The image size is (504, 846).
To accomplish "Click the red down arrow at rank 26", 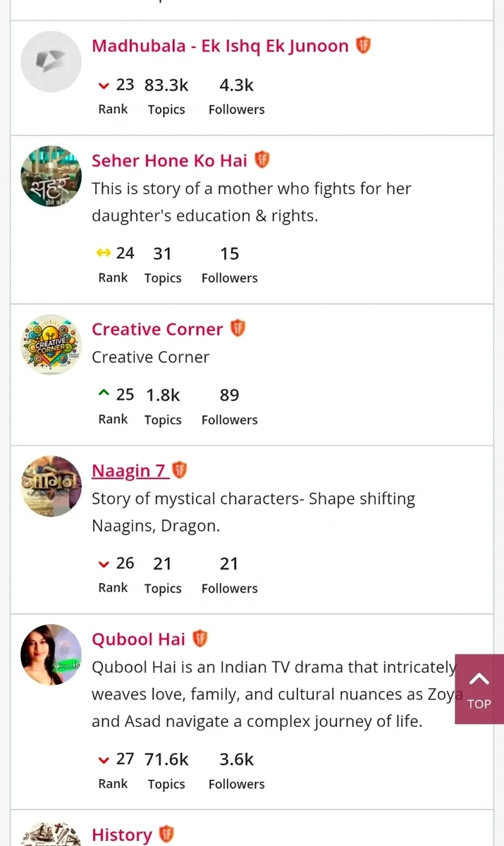I will (104, 564).
